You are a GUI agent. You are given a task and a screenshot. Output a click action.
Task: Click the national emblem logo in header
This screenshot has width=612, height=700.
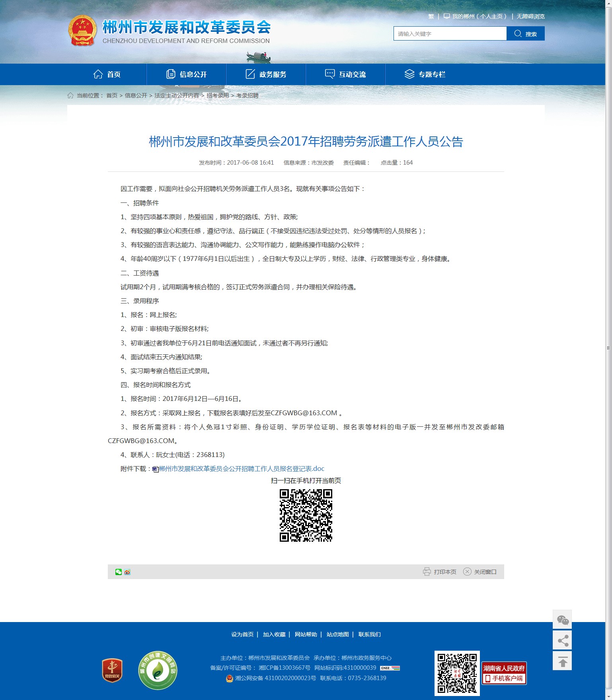(x=82, y=31)
